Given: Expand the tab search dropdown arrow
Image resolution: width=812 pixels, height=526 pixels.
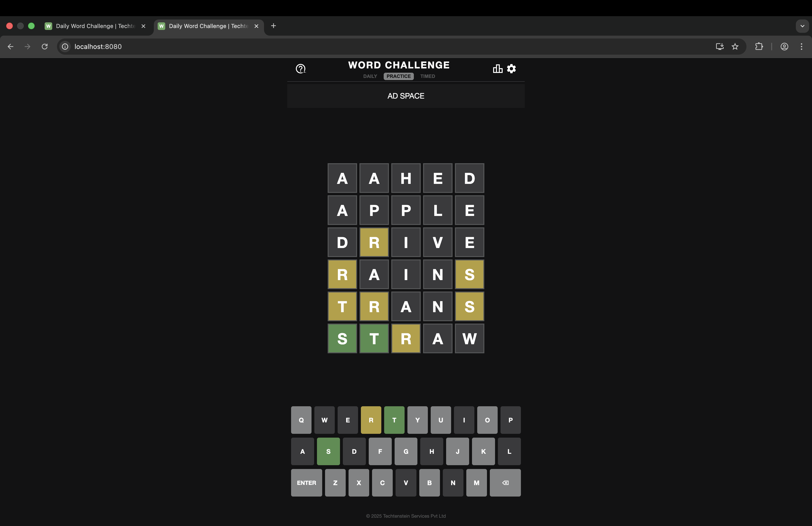Looking at the screenshot, I should 802,26.
